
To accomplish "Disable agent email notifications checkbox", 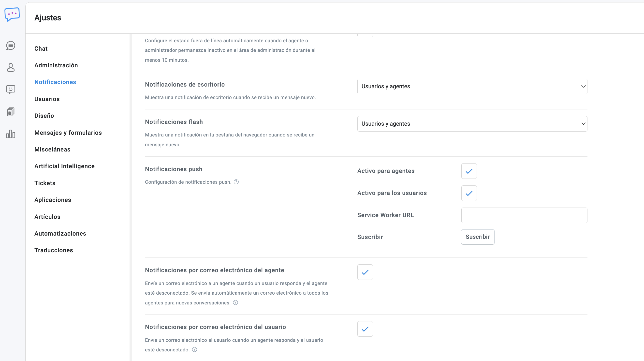I will pyautogui.click(x=365, y=272).
